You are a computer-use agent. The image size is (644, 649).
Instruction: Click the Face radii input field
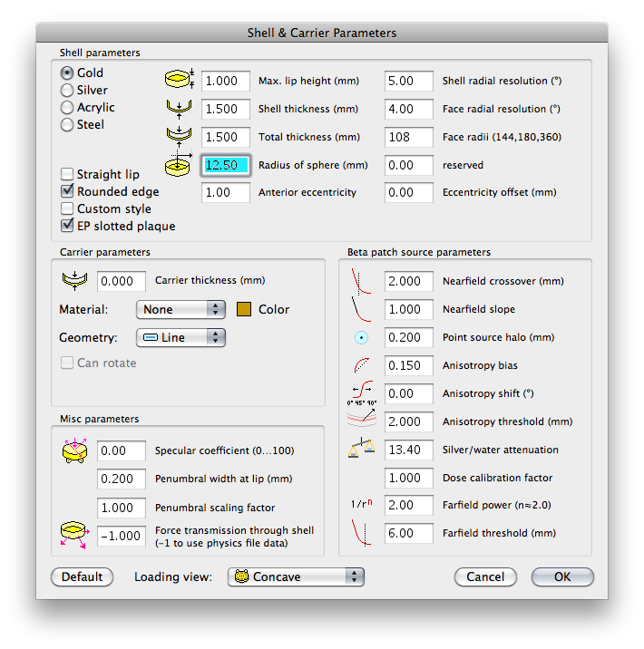pos(408,137)
